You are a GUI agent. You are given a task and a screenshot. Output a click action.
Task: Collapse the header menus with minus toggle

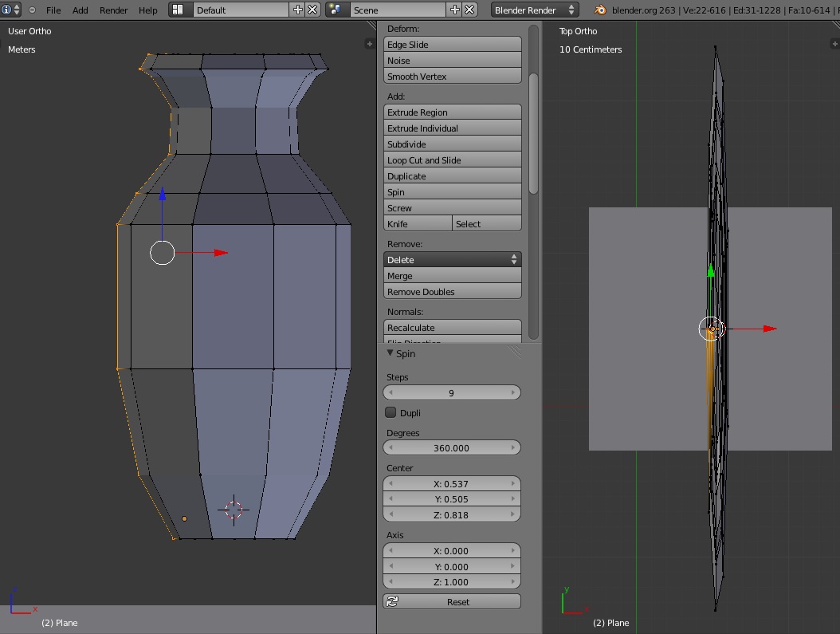tap(32, 10)
